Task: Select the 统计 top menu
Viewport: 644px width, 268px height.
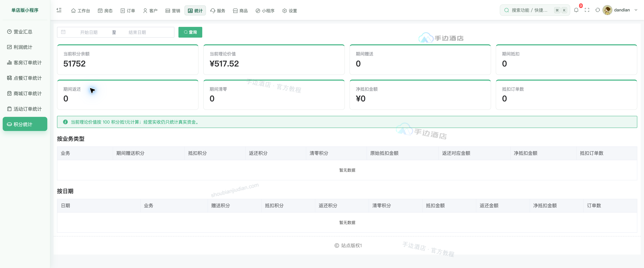Action: (x=195, y=11)
